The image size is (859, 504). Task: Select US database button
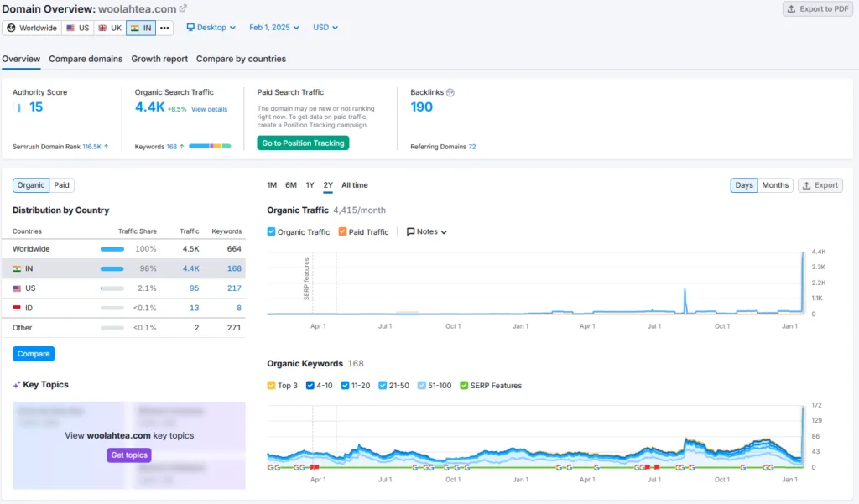click(x=78, y=28)
